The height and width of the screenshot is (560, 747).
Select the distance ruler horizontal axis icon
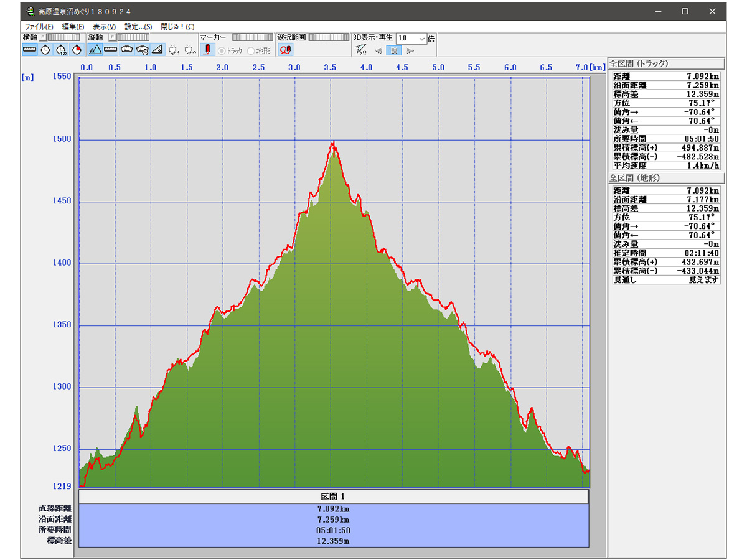tap(29, 50)
